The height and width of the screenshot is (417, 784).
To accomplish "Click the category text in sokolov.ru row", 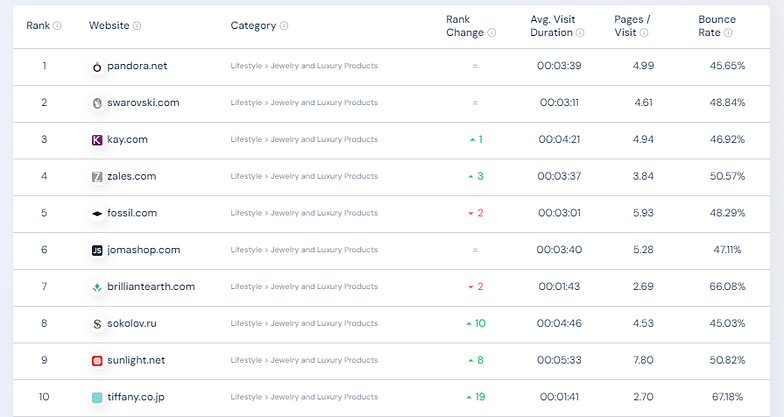I will (x=304, y=324).
